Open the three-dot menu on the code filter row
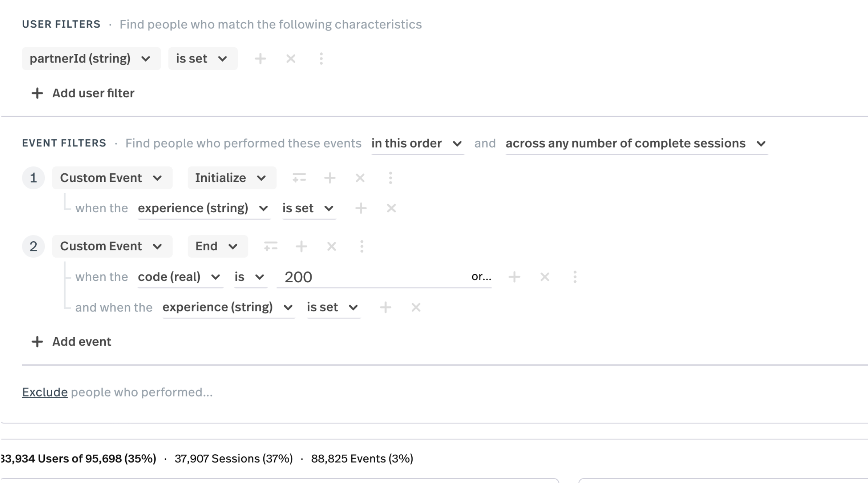This screenshot has width=868, height=484. tap(576, 277)
